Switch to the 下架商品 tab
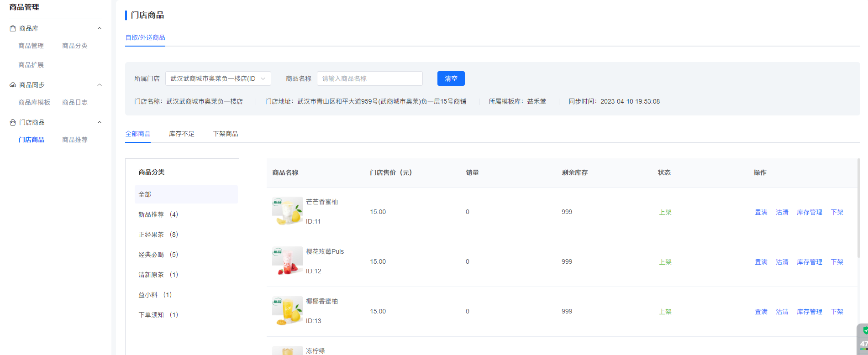The image size is (868, 355). coord(226,134)
